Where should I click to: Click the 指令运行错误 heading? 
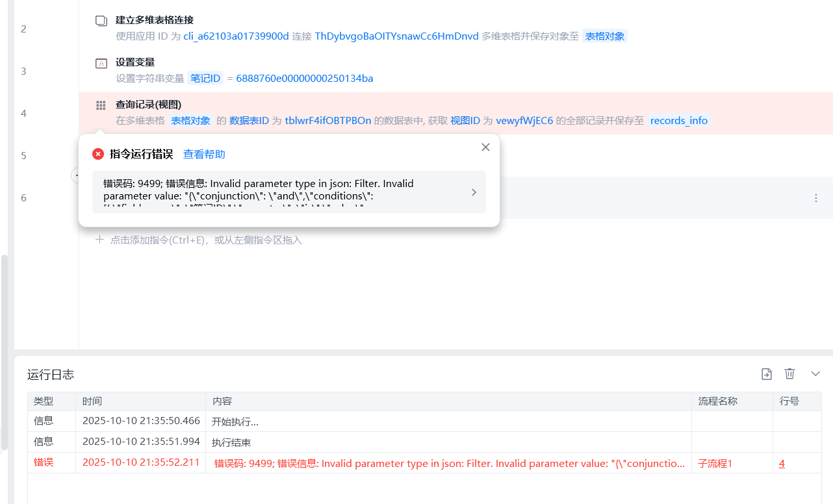141,154
